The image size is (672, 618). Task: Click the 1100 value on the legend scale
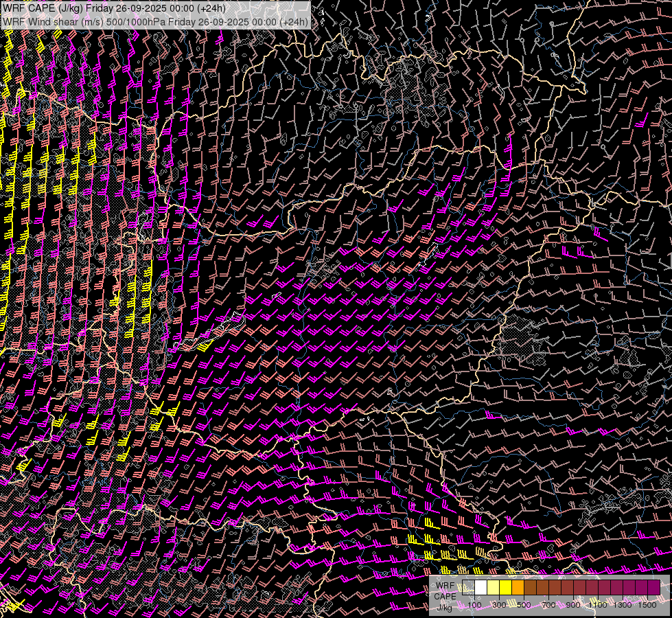point(598,605)
